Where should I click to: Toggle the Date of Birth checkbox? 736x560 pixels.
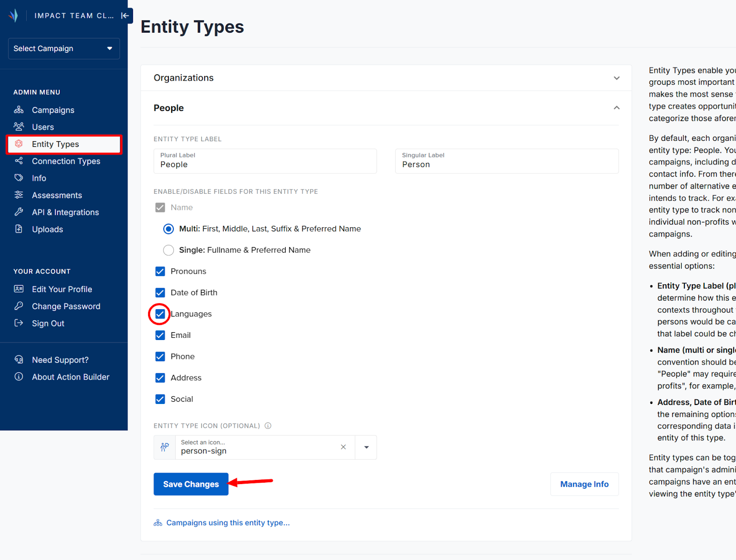coord(160,293)
